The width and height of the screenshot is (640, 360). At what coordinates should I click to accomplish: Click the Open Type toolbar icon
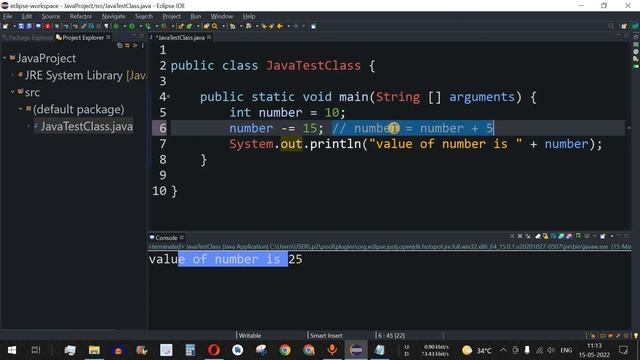(206, 26)
